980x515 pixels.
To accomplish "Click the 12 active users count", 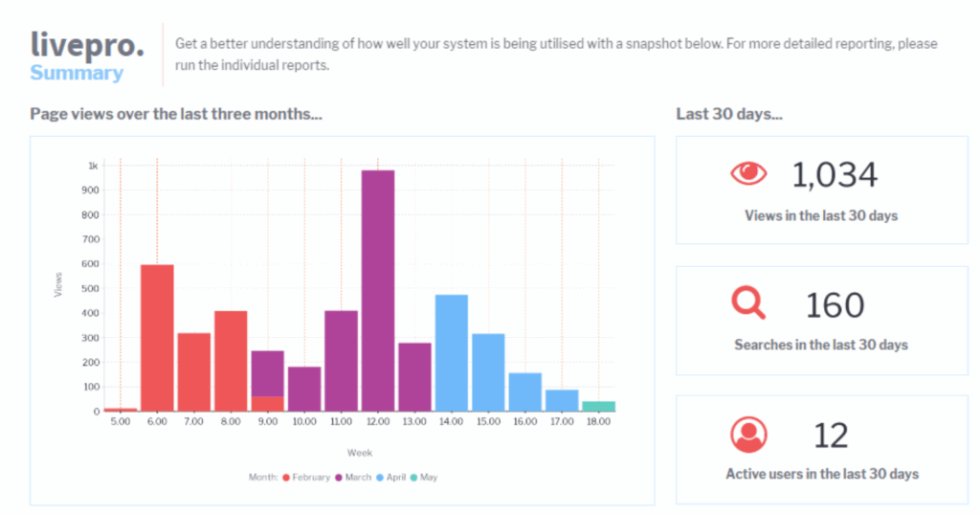I will 831,436.
